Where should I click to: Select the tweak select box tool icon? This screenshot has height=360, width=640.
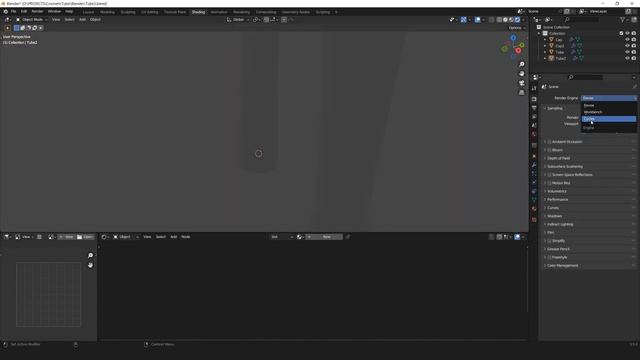point(7,28)
